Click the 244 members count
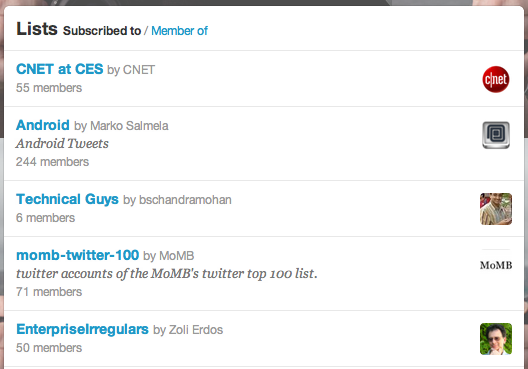 click(x=52, y=162)
